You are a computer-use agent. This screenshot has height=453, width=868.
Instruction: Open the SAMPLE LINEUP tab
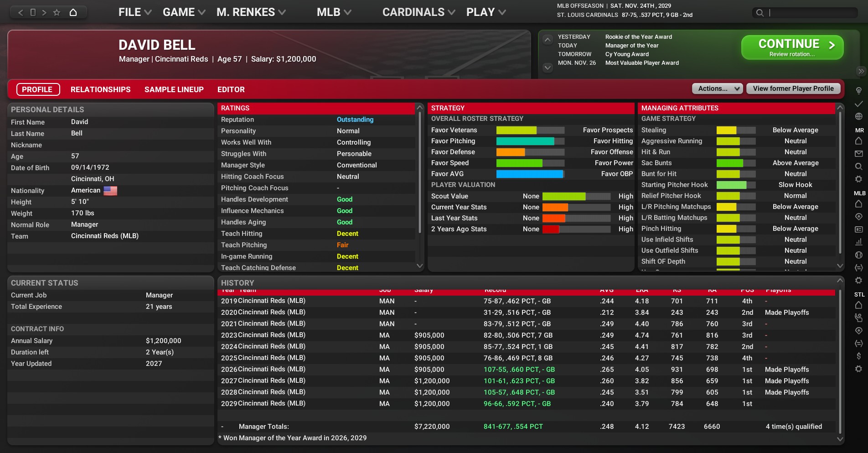tap(174, 89)
